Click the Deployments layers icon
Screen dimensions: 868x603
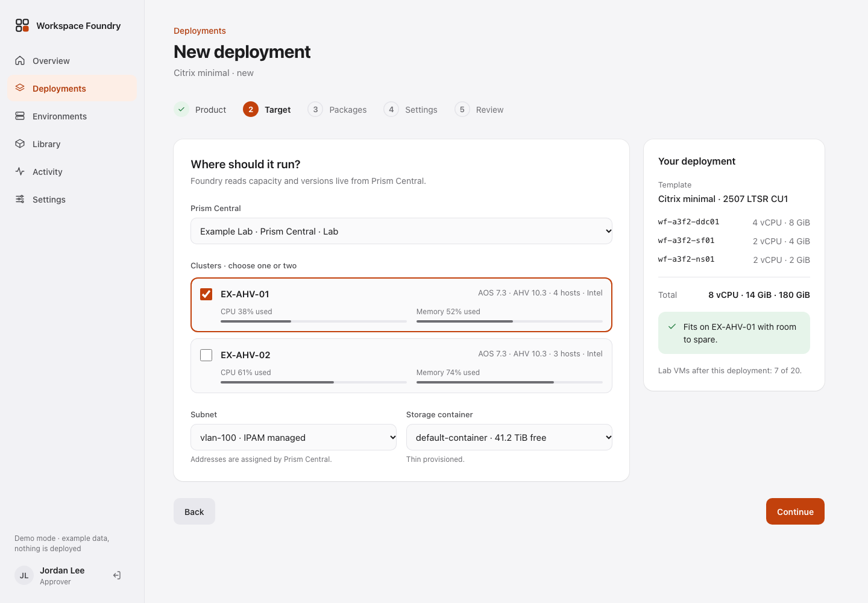point(20,88)
